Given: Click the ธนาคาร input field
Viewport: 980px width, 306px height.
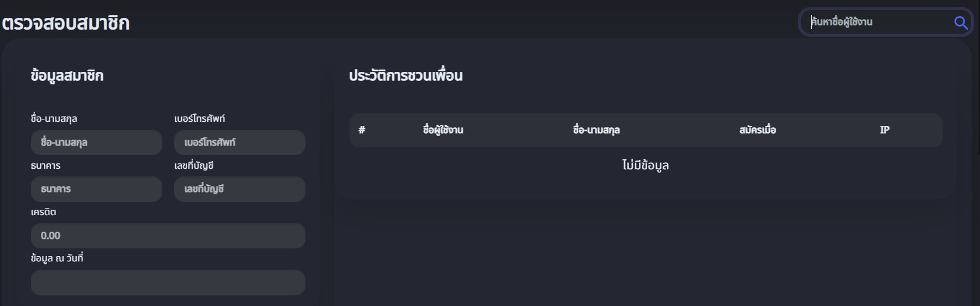Looking at the screenshot, I should (96, 189).
